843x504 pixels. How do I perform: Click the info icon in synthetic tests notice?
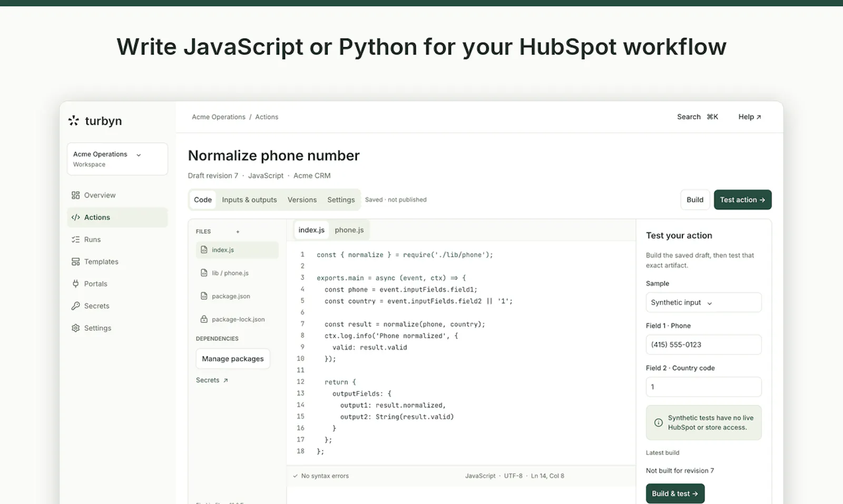(658, 422)
